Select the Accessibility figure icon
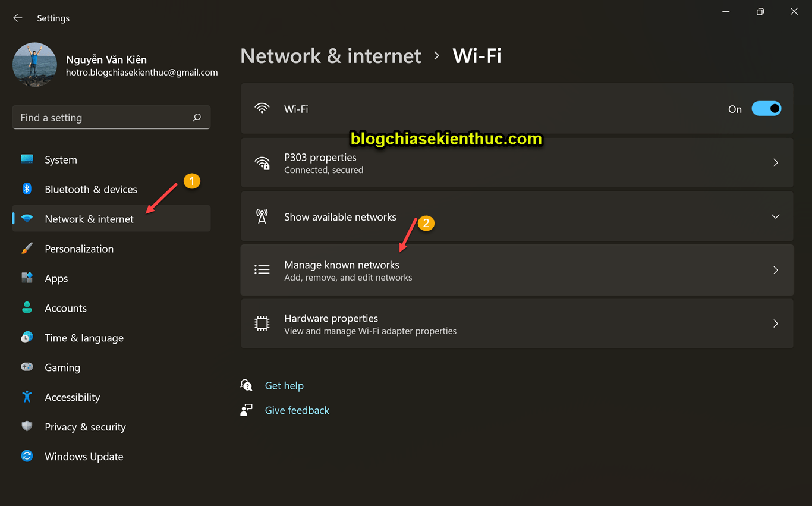812x506 pixels. 27,397
